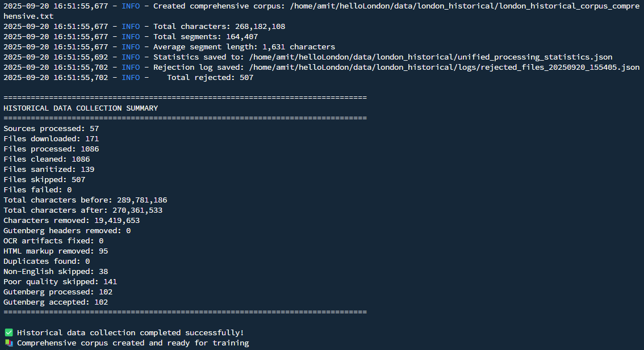Click the books emoji before Comprehensive corpus
The height and width of the screenshot is (350, 644).
(x=9, y=343)
